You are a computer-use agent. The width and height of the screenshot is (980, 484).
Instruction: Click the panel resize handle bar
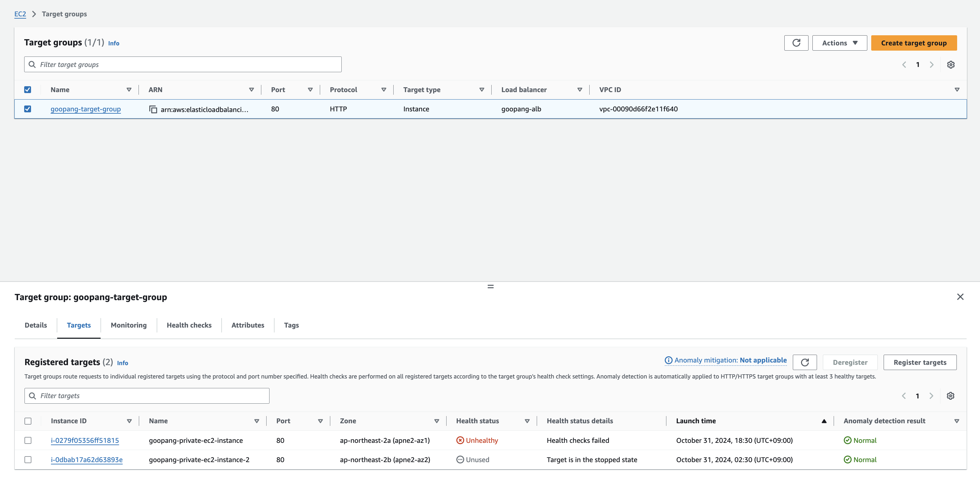(x=490, y=286)
